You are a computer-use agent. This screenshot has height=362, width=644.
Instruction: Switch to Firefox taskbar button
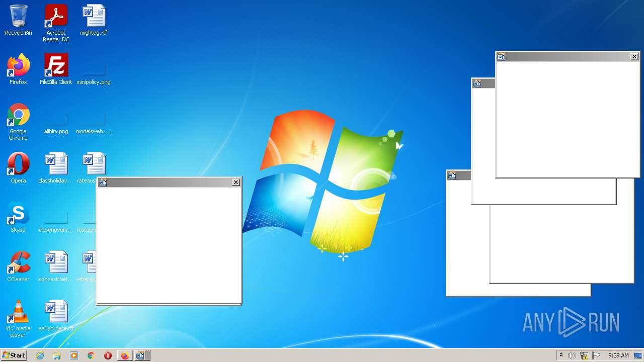(125, 355)
